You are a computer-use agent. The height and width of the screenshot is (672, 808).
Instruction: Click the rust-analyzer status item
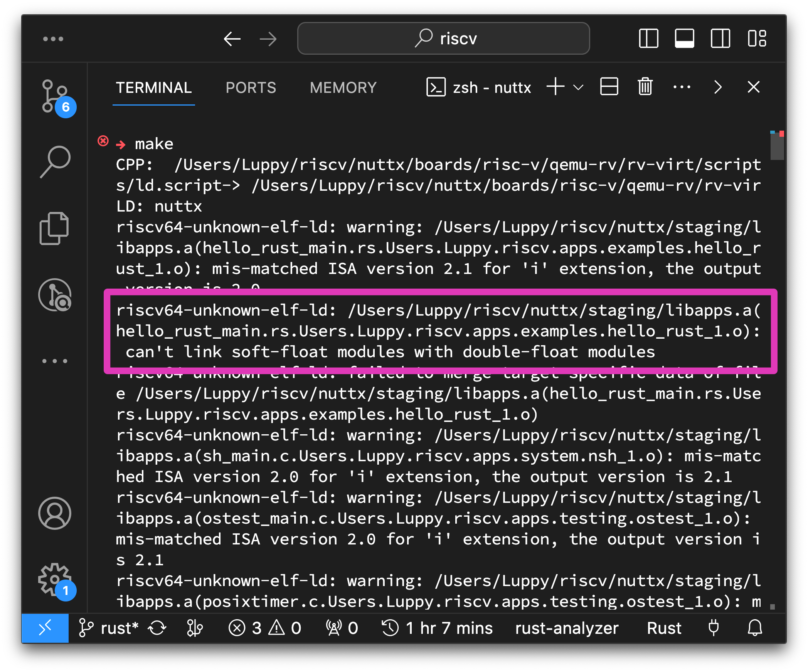567,628
